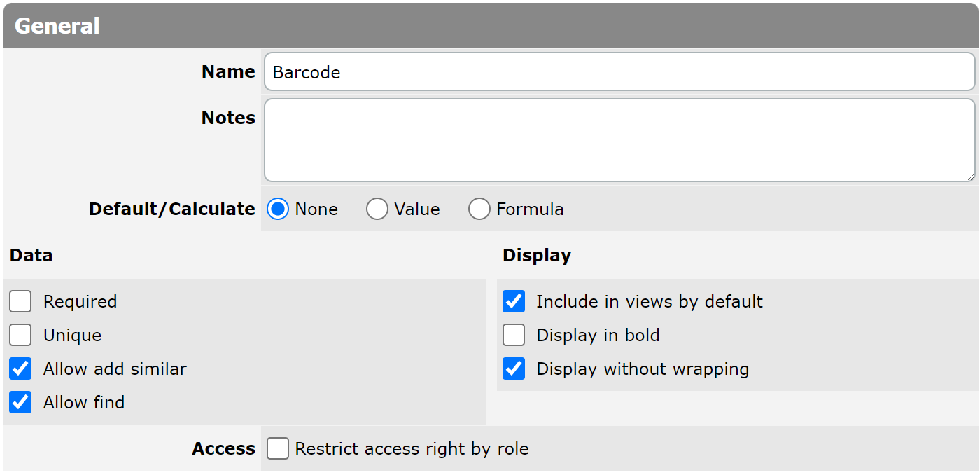Click the General section header
The image size is (980, 475).
(x=490, y=26)
